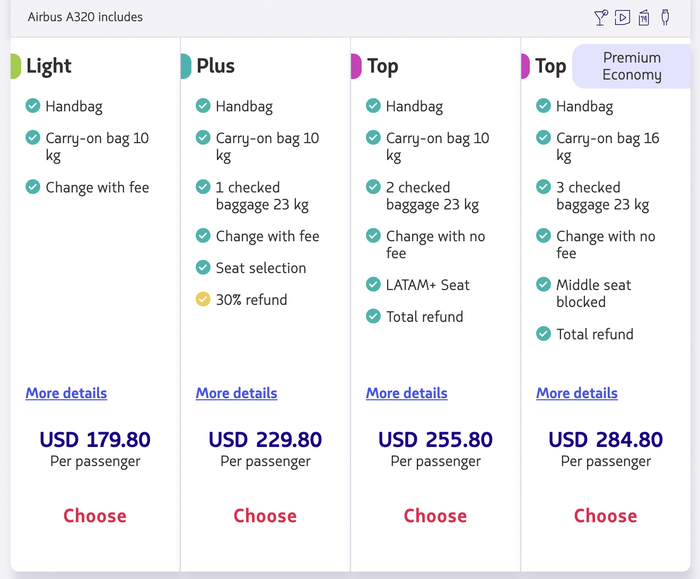
Task: Click the snack box amenity icon
Action: (644, 18)
